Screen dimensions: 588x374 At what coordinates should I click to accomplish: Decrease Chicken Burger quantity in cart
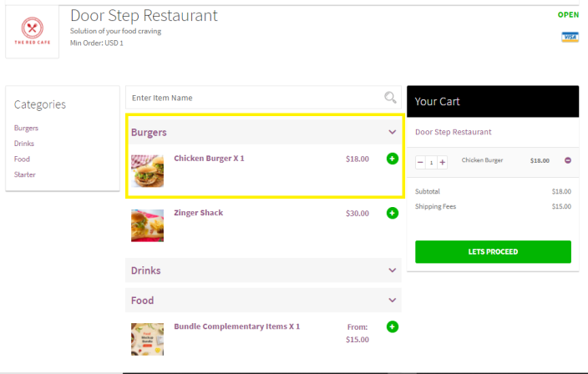pyautogui.click(x=420, y=162)
